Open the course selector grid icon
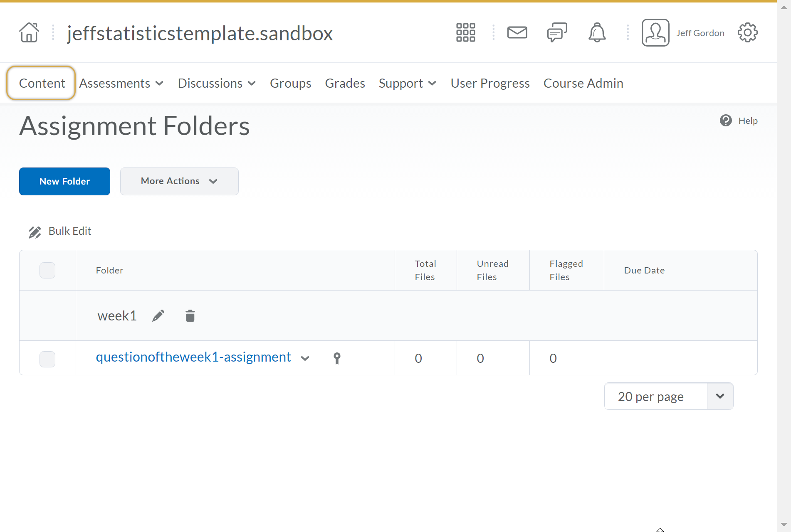The height and width of the screenshot is (532, 791). [465, 32]
